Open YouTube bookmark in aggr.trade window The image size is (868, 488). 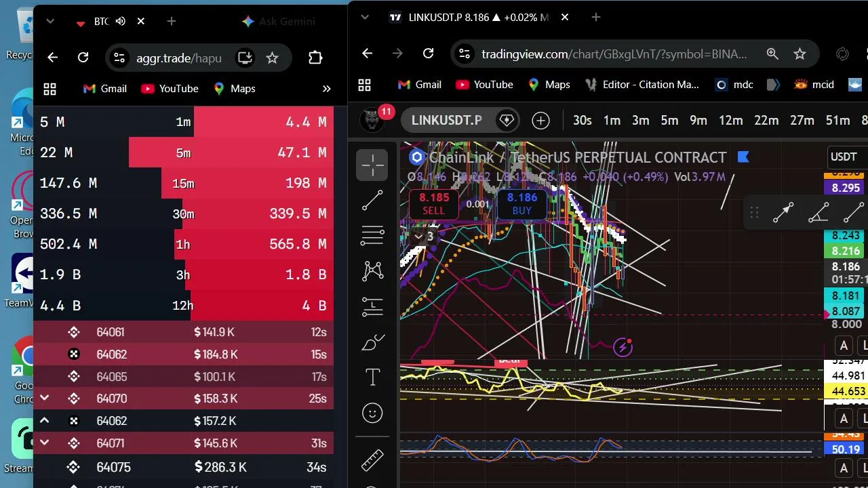pos(170,89)
